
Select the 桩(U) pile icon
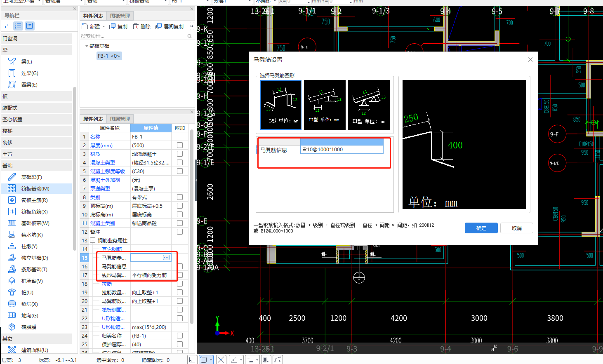(12, 292)
